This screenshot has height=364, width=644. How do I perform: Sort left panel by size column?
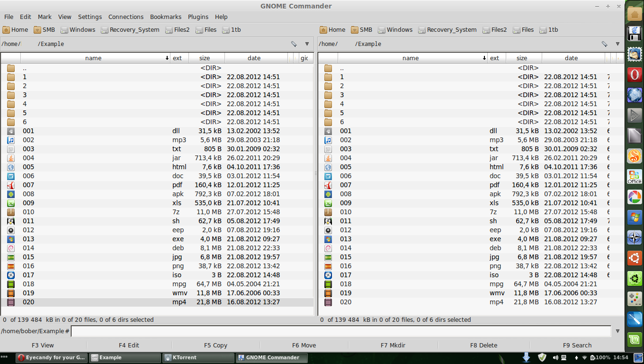pos(206,58)
